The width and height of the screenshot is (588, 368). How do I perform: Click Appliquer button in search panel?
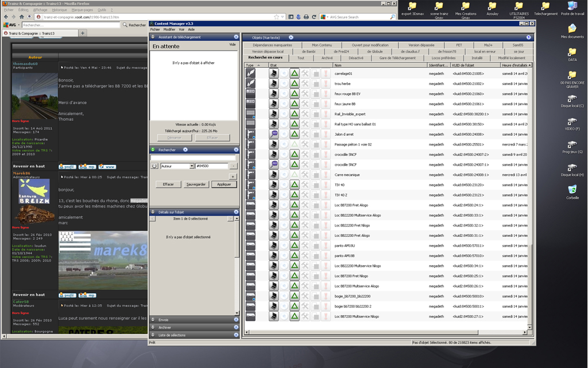224,185
